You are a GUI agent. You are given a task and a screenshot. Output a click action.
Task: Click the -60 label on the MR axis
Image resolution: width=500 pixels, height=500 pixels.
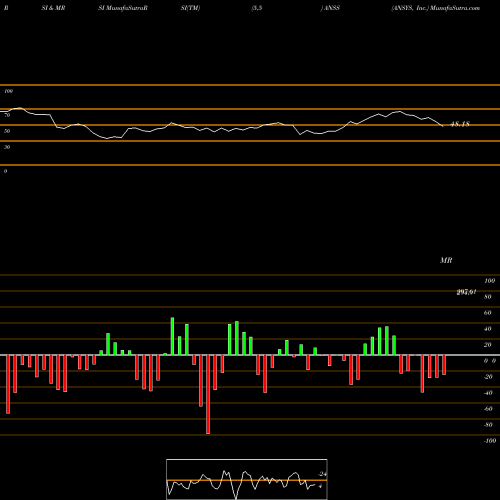point(488,409)
